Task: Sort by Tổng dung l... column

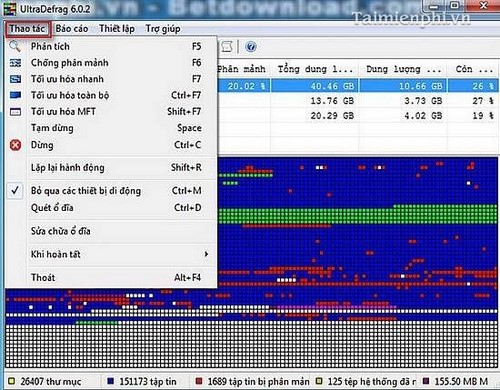Action: click(x=315, y=69)
